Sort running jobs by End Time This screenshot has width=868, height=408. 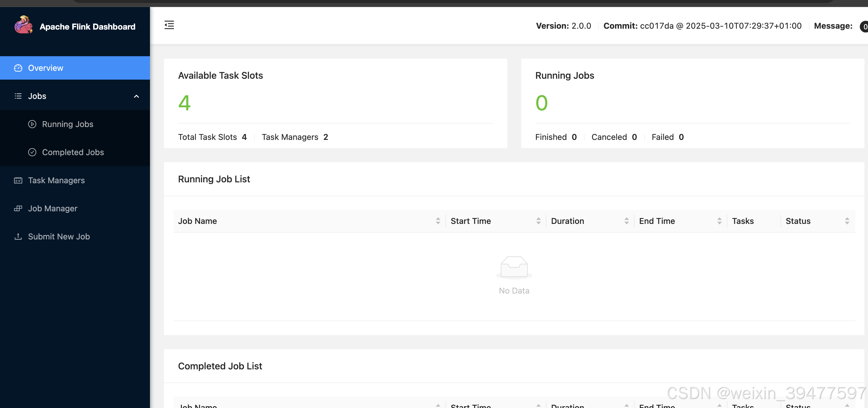pos(719,221)
